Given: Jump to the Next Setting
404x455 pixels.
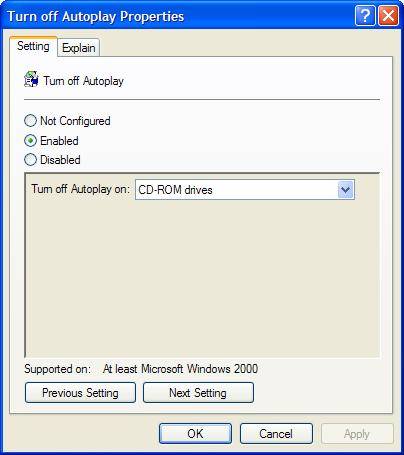Looking at the screenshot, I should pos(198,393).
